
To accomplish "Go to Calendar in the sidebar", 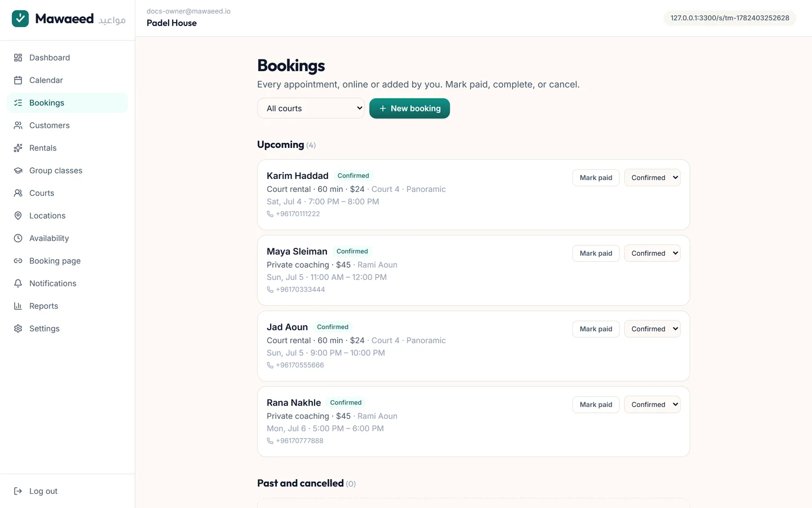I will point(68,80).
